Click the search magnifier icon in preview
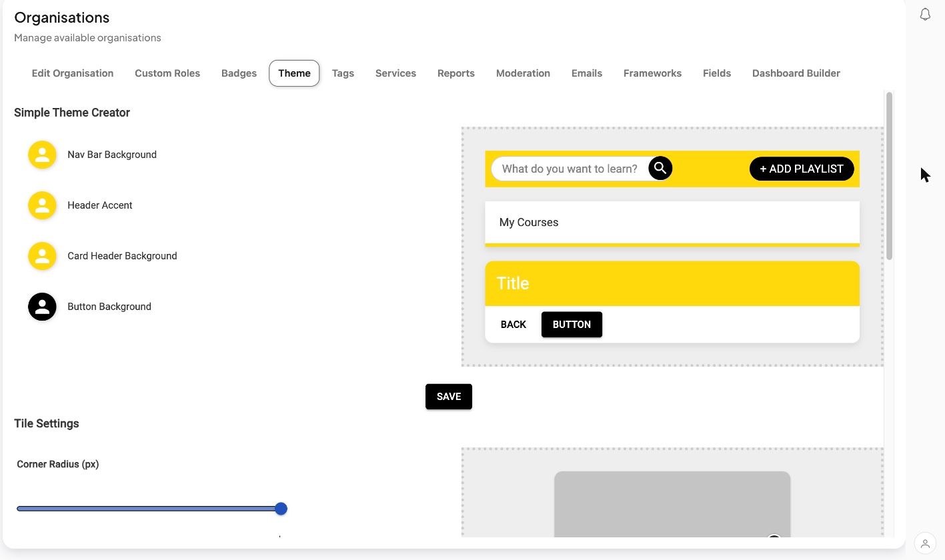 [660, 168]
